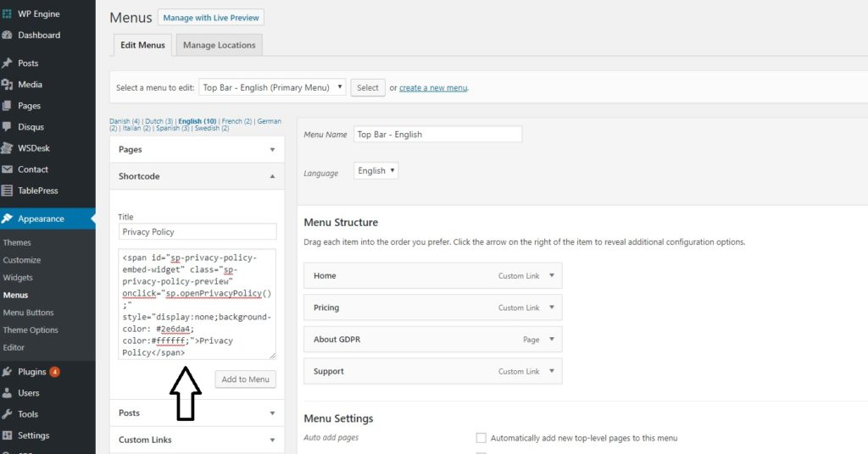The image size is (868, 454).
Task: Switch to the Edit Menus tab
Action: click(x=142, y=45)
